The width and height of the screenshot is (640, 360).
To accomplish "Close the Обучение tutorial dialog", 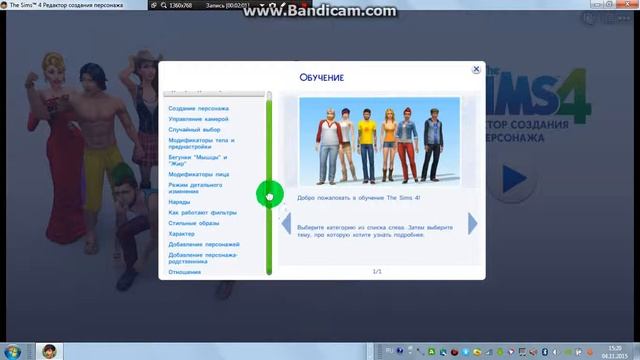I will (x=476, y=69).
